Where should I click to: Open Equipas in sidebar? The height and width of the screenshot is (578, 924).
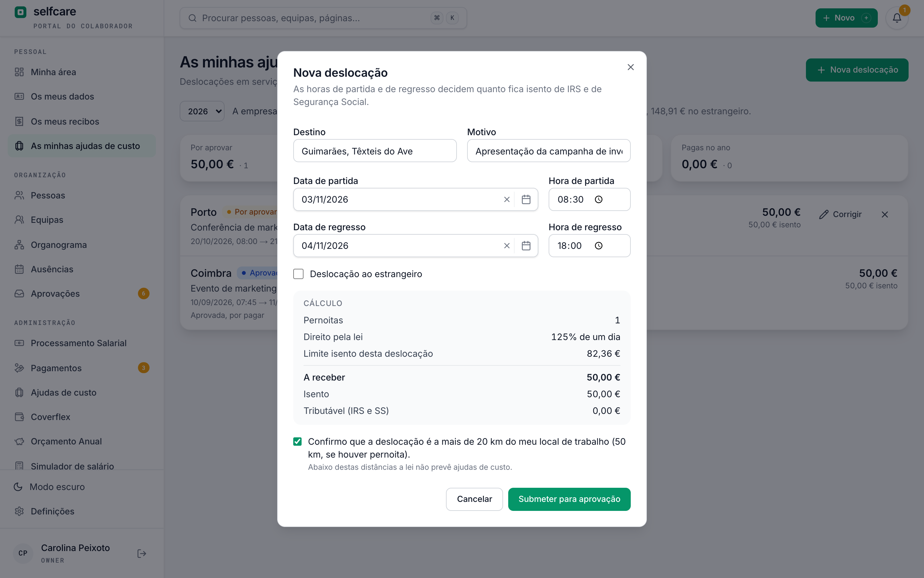(82, 220)
